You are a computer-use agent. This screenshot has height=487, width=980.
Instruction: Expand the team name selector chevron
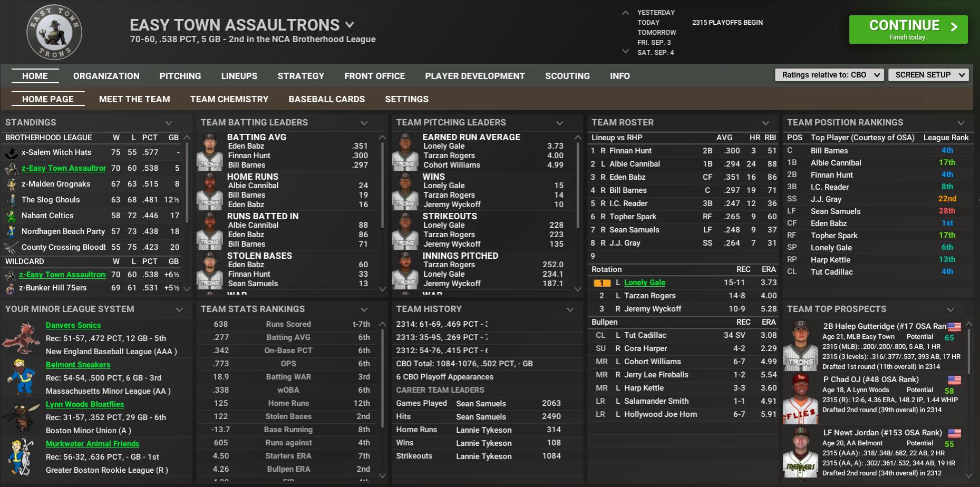tap(350, 25)
